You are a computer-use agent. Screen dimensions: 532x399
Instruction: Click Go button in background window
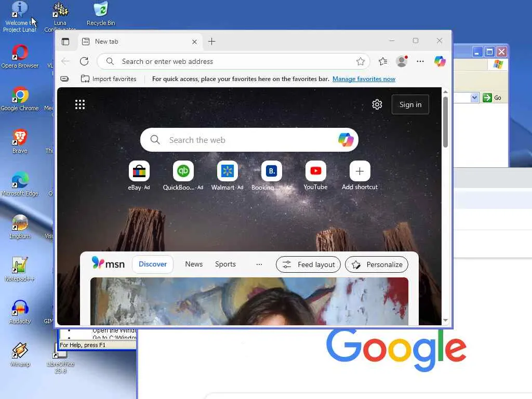(493, 98)
